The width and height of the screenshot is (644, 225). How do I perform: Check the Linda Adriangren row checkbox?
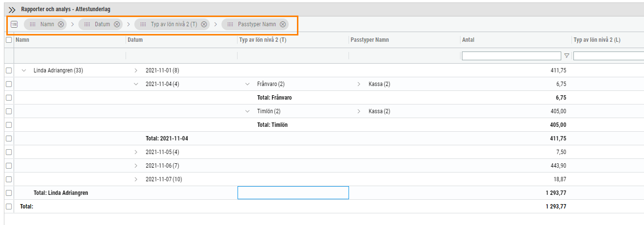(x=9, y=70)
